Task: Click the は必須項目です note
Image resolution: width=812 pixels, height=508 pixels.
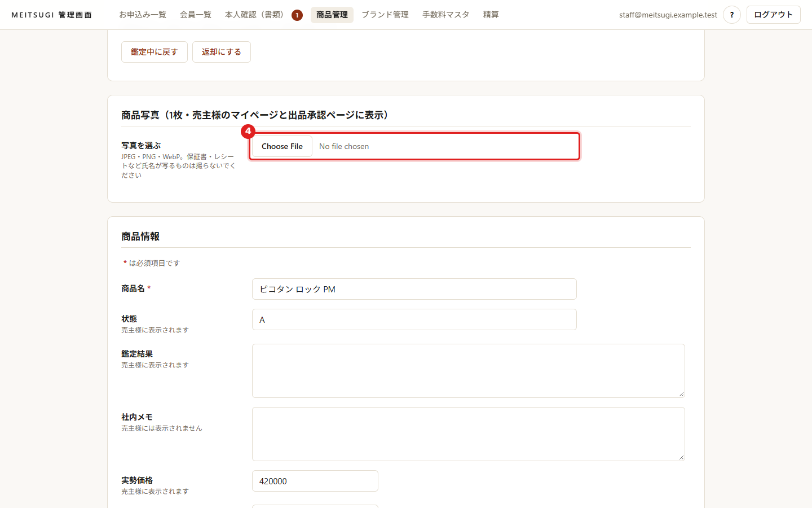Action: point(152,263)
